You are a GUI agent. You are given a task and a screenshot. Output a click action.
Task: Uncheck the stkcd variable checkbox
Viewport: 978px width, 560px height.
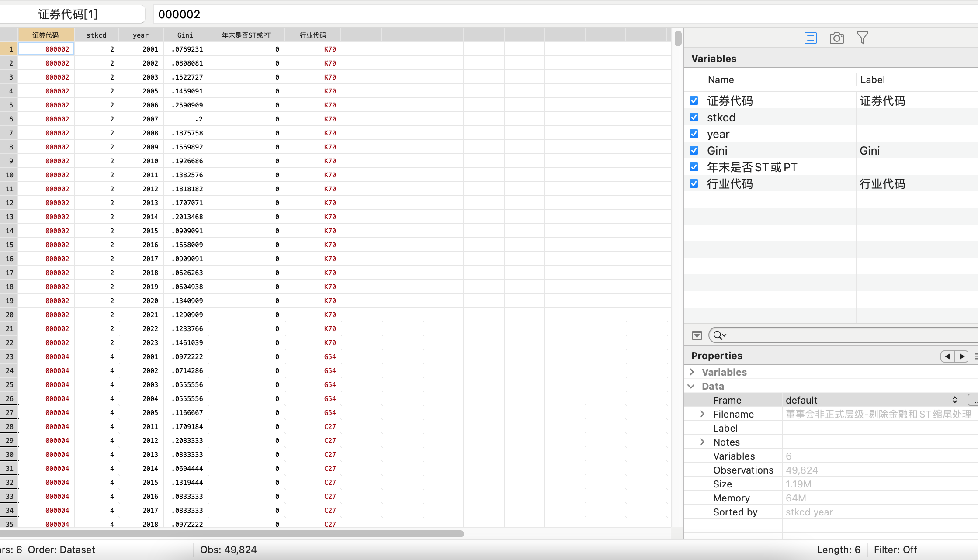[x=694, y=118]
